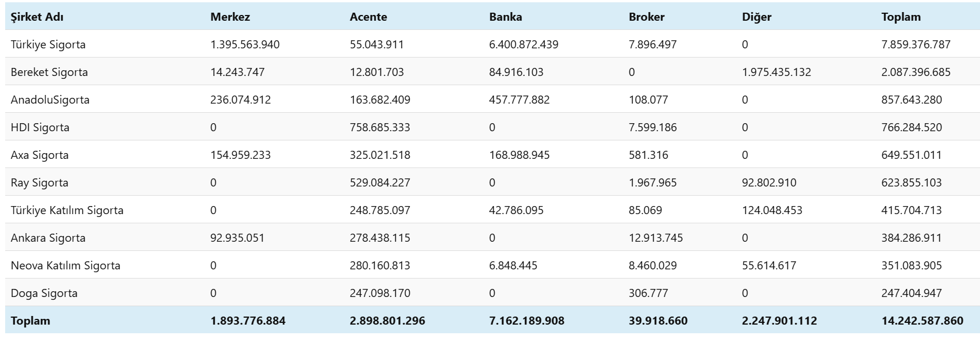The width and height of the screenshot is (980, 339).
Task: Select Axa Sigorta company name
Action: (39, 155)
